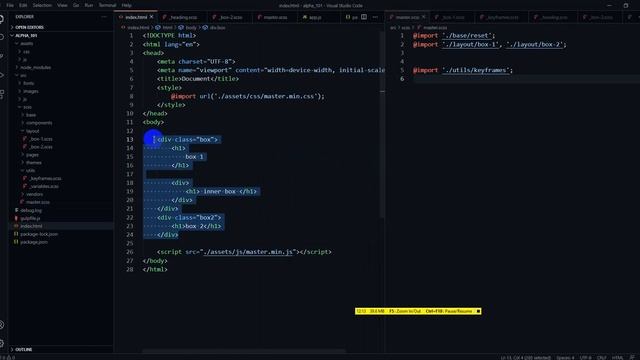Expand the themes folder
This screenshot has width=640, height=360.
click(x=33, y=162)
